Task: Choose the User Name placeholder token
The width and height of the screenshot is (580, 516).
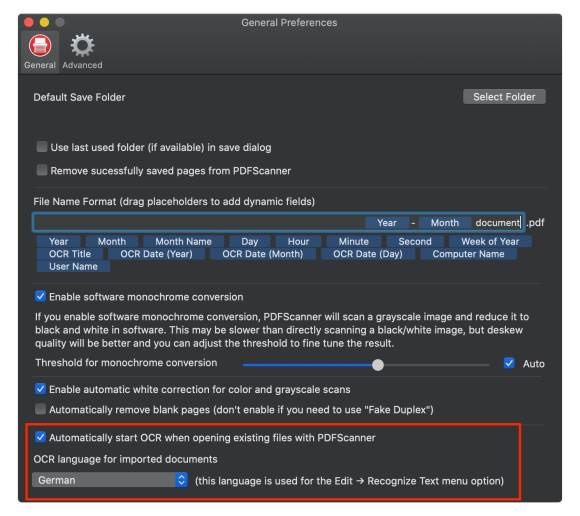Action: [73, 266]
